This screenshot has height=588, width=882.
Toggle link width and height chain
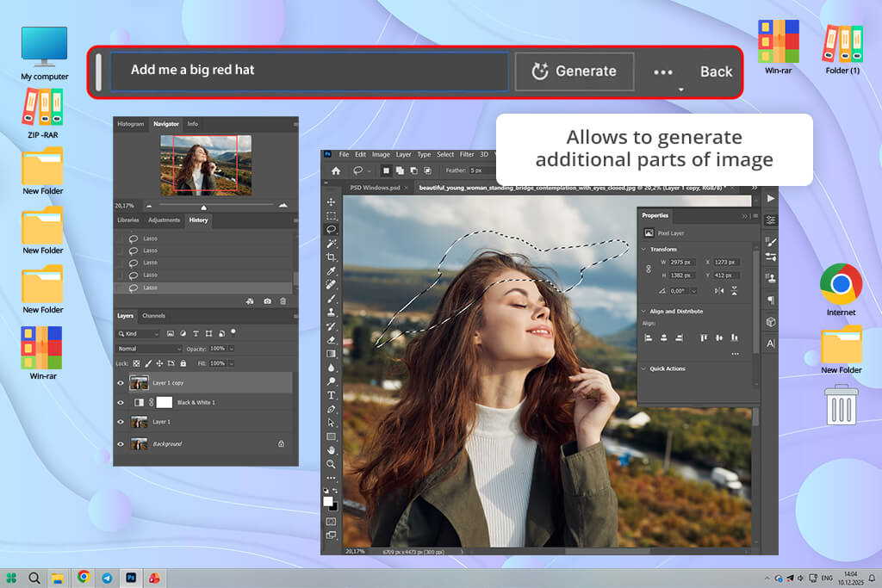(x=648, y=269)
